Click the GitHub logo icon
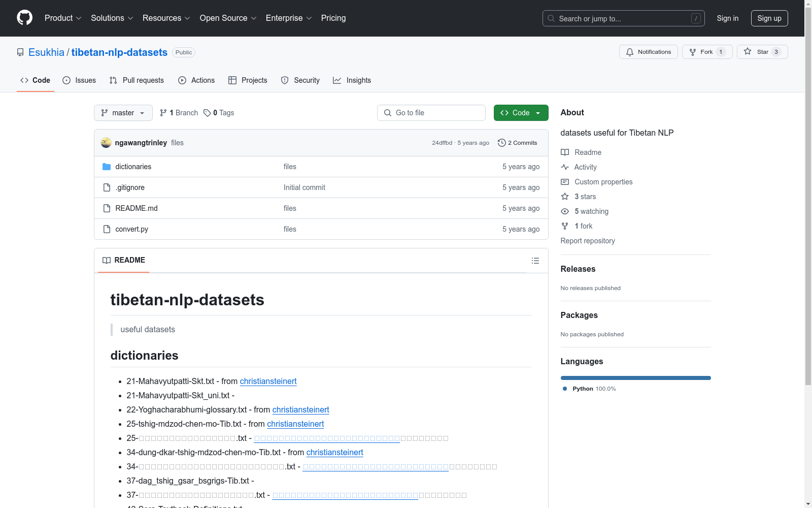 click(24, 18)
